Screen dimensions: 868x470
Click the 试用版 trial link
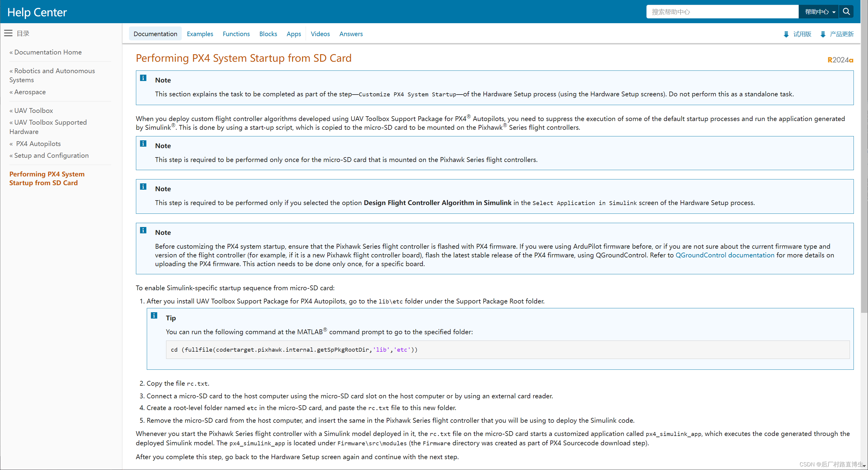[802, 34]
